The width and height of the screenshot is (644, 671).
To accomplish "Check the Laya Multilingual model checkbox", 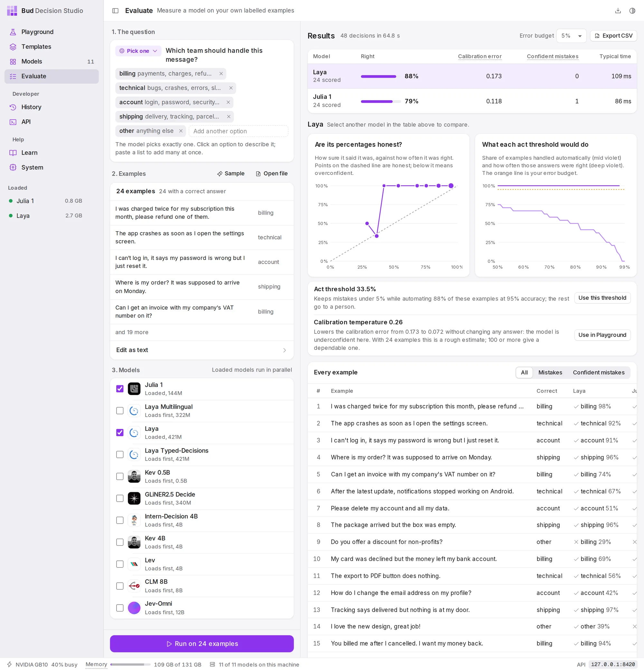I will click(x=120, y=410).
